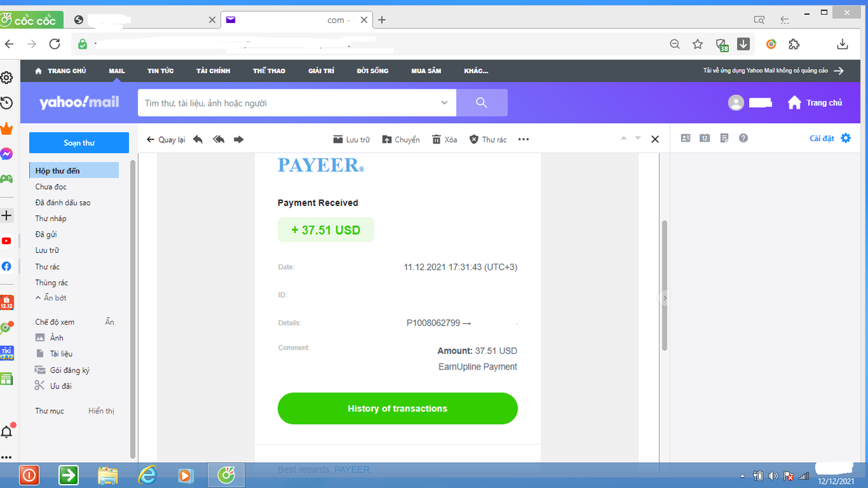Open Cài đặt settings gear
Image resolution: width=868 pixels, height=488 pixels.
click(846, 138)
